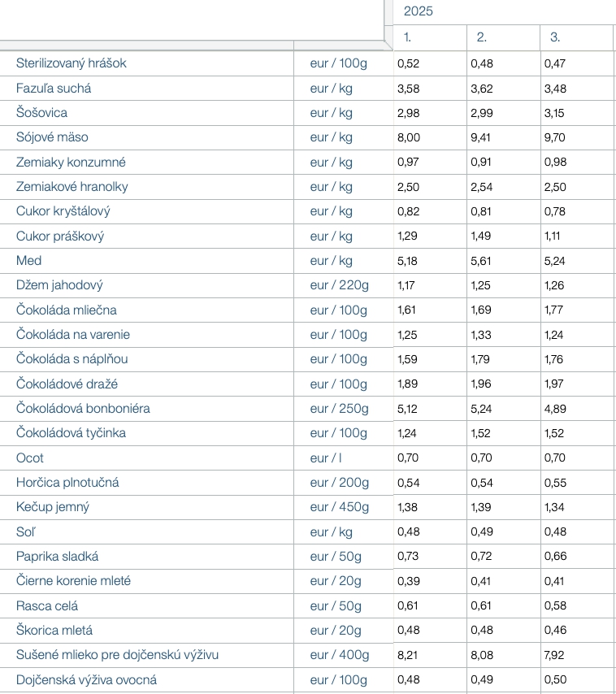Select the Ocot row label

tap(30, 458)
